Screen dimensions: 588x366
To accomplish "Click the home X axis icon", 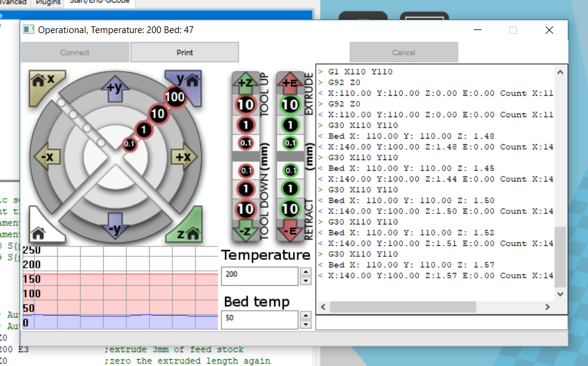I will pyautogui.click(x=42, y=81).
